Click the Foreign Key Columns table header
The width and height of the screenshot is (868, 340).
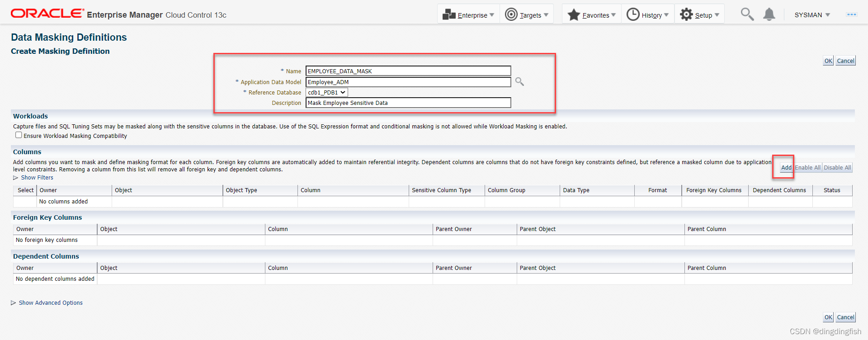[x=714, y=190]
